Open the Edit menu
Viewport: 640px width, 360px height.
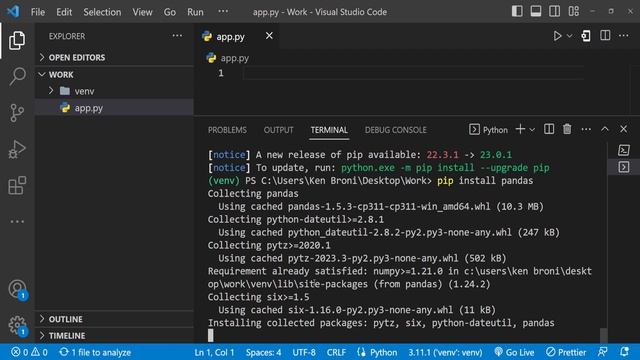pyautogui.click(x=64, y=12)
